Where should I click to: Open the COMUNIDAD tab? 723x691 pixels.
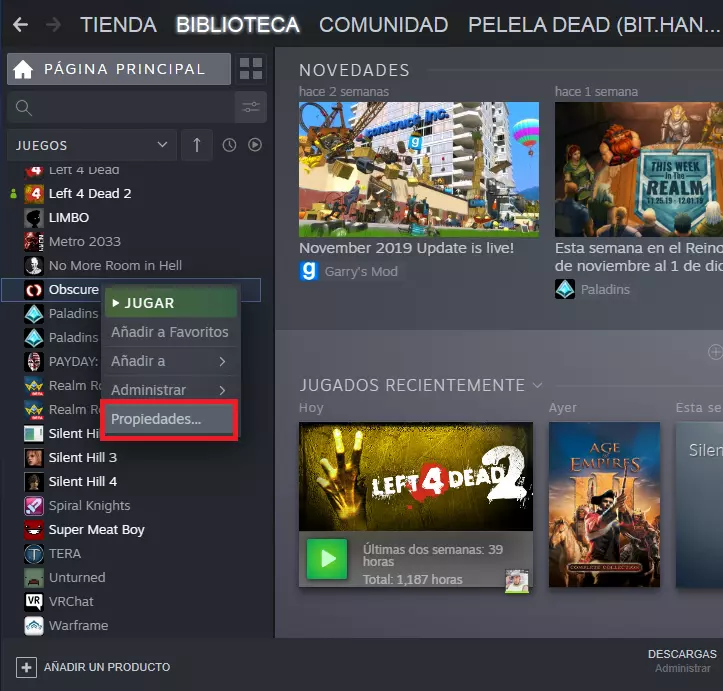point(384,25)
